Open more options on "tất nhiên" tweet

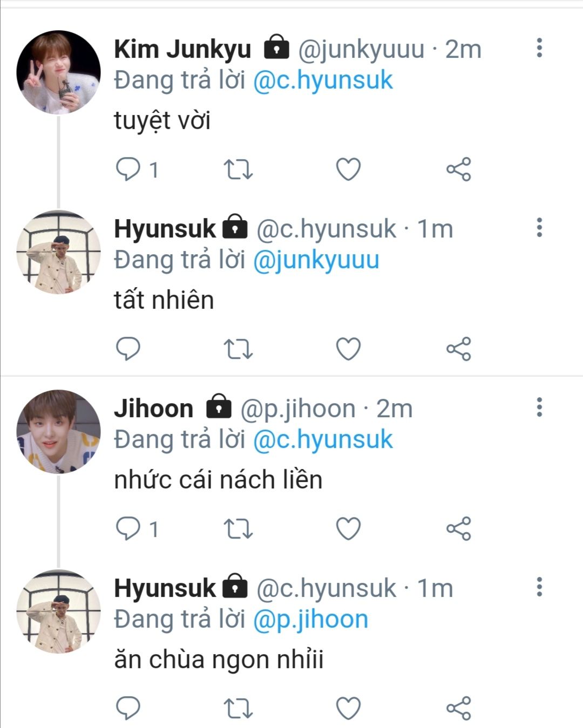pyautogui.click(x=539, y=228)
